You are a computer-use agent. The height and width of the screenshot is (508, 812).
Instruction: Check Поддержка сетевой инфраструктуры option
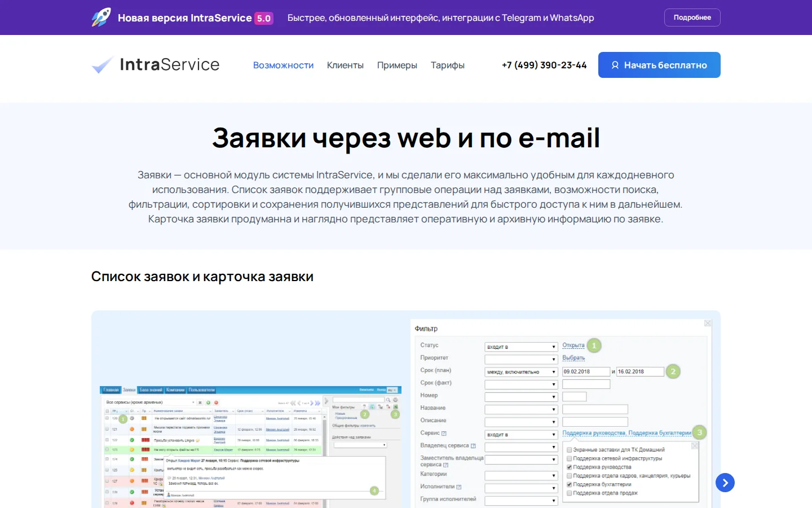tap(569, 458)
